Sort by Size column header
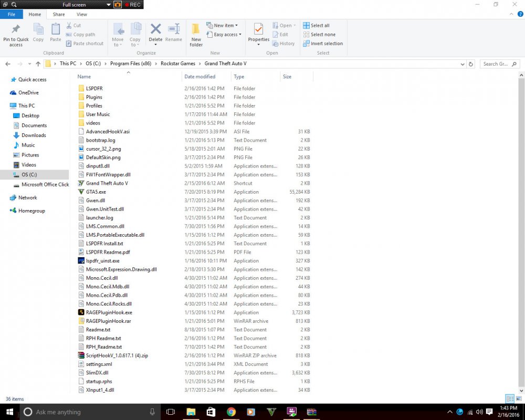Screen dimensions: 525x420 click(287, 77)
